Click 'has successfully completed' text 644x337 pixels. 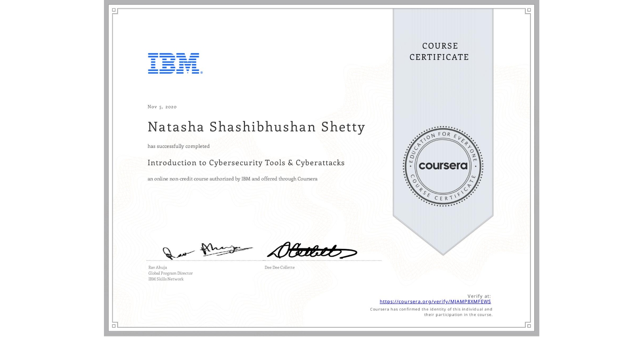click(178, 146)
